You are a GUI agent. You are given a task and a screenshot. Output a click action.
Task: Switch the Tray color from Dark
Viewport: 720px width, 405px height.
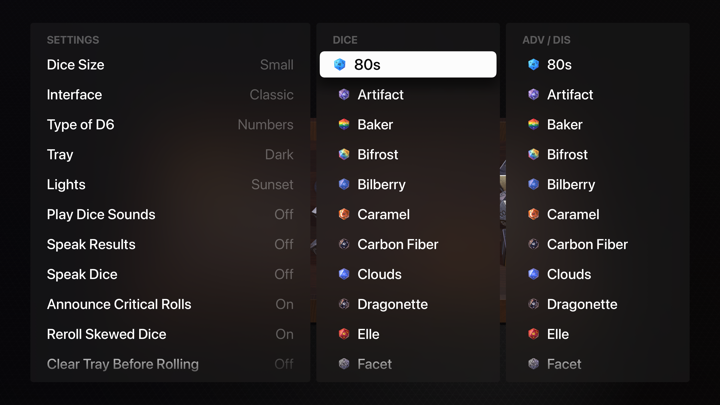(170, 155)
